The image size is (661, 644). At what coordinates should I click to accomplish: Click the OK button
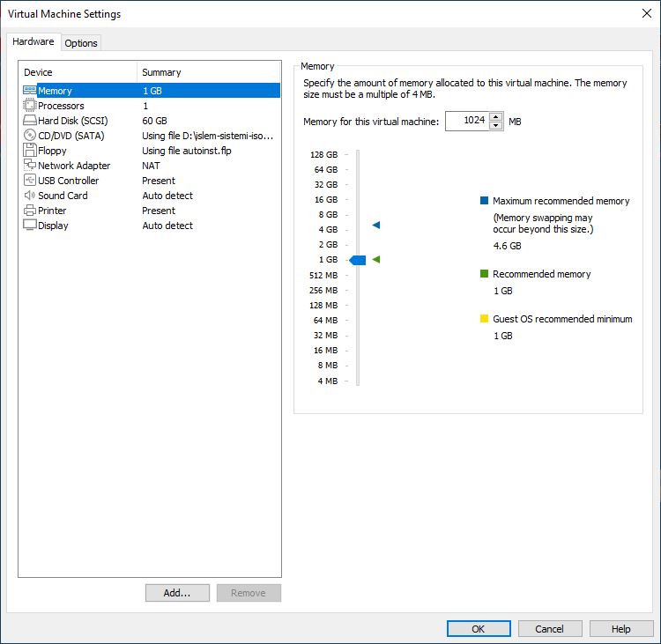[x=479, y=629]
